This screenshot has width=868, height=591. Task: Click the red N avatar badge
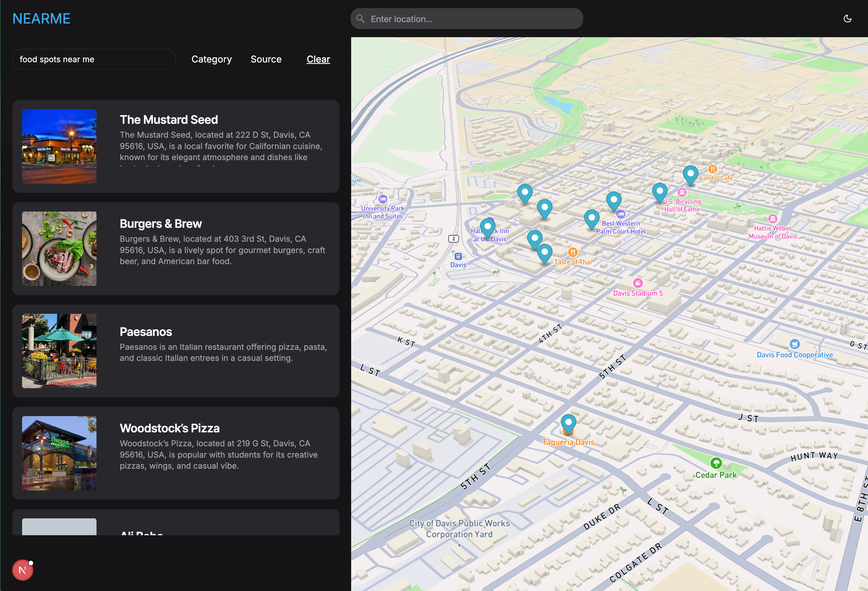pos(22,570)
